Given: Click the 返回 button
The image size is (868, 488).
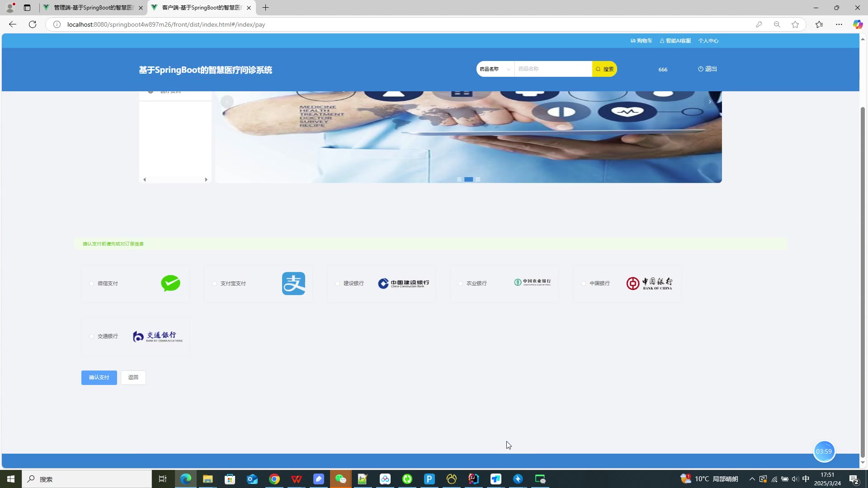Looking at the screenshot, I should click(133, 377).
